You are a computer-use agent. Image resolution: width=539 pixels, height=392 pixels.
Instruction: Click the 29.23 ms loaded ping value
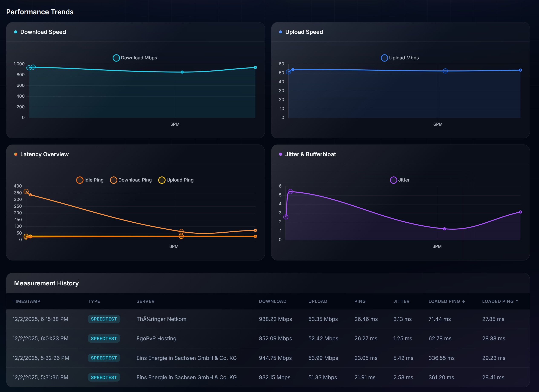494,358
